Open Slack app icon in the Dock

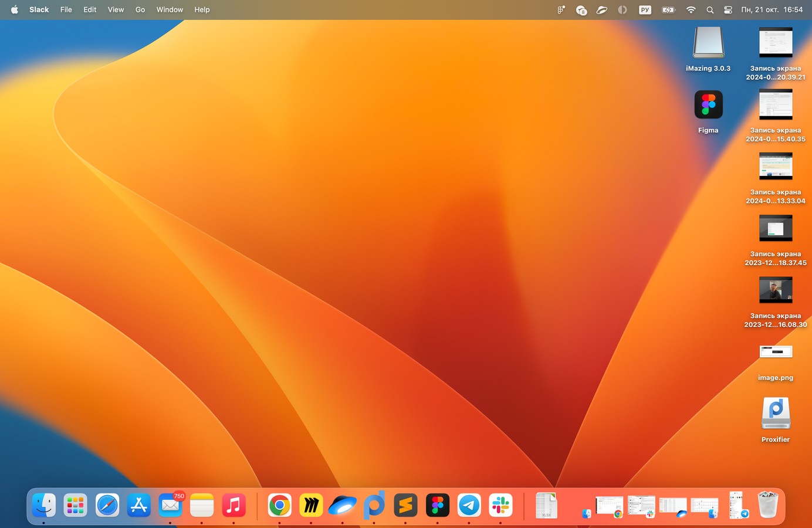[x=500, y=505]
